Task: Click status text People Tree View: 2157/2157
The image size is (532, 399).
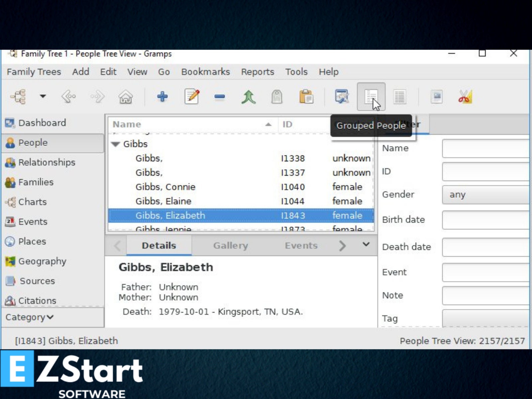Action: (x=462, y=341)
